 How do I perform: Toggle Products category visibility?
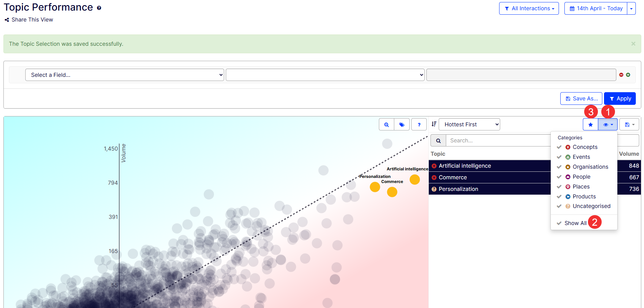pyautogui.click(x=584, y=197)
